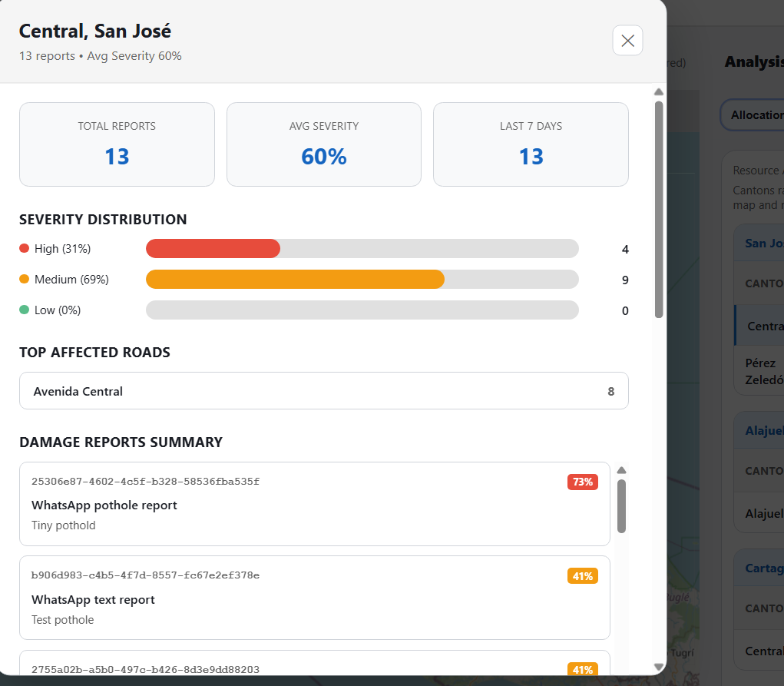The image size is (784, 686).
Task: Click the Low count value 0
Action: click(x=625, y=310)
